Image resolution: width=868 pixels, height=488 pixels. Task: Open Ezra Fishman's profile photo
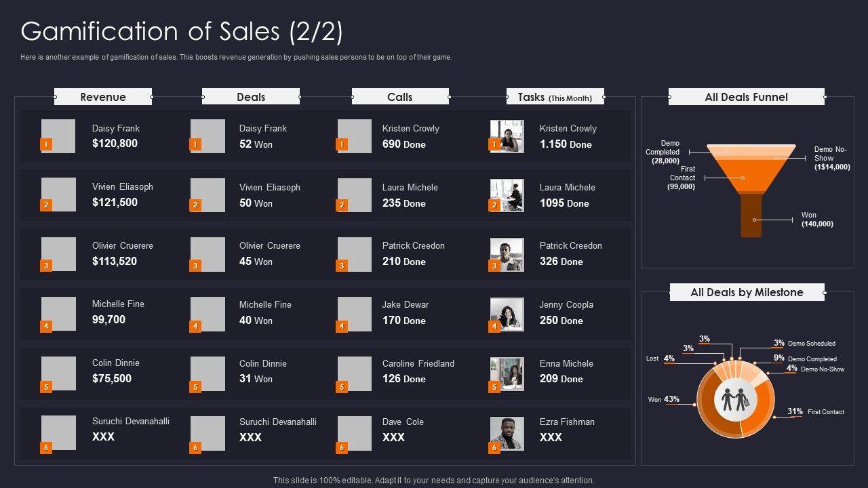tap(508, 432)
